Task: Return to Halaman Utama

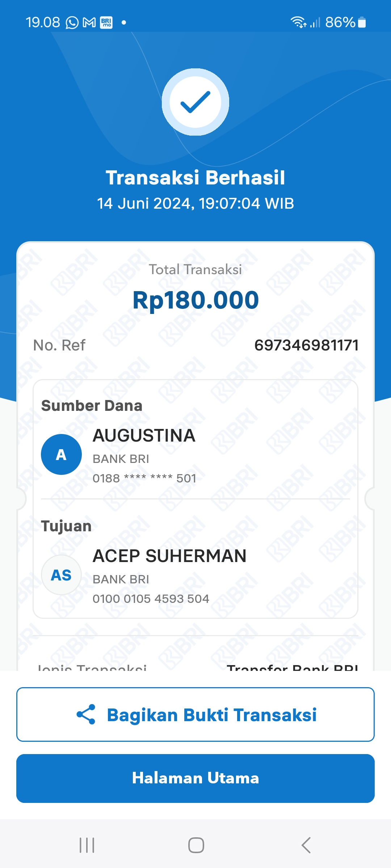Action: (195, 778)
